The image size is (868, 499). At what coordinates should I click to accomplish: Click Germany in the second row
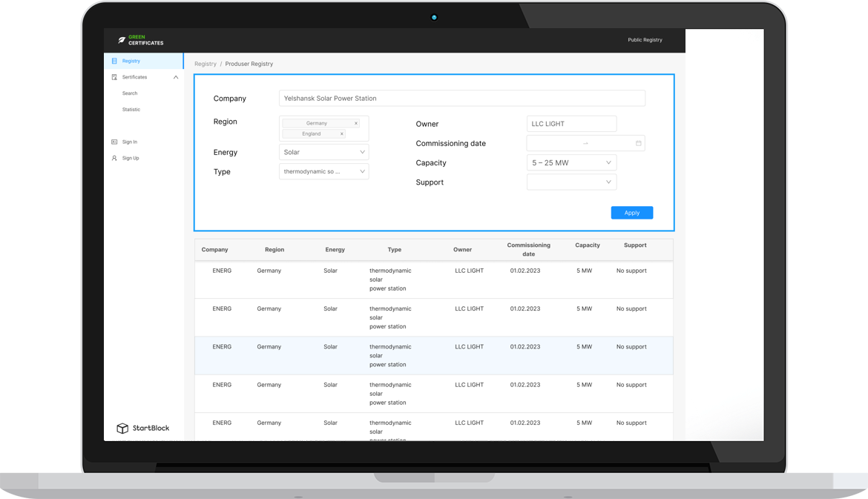(x=269, y=308)
